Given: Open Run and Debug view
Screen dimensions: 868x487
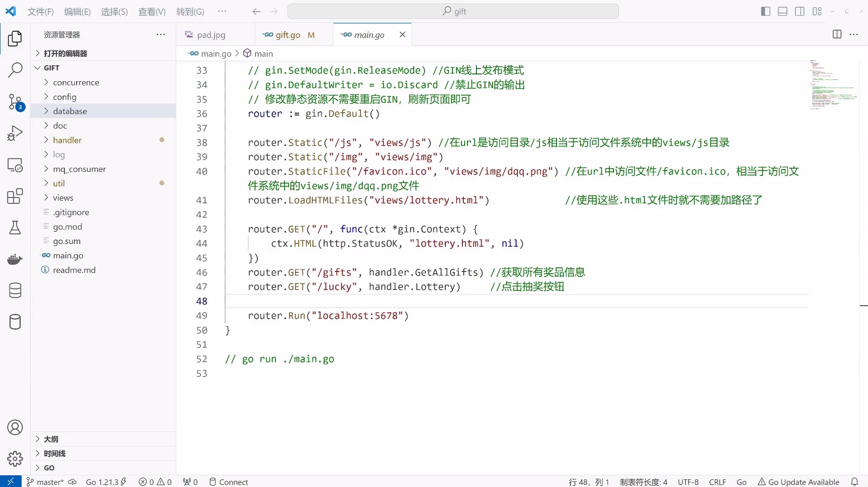Looking at the screenshot, I should tap(15, 133).
